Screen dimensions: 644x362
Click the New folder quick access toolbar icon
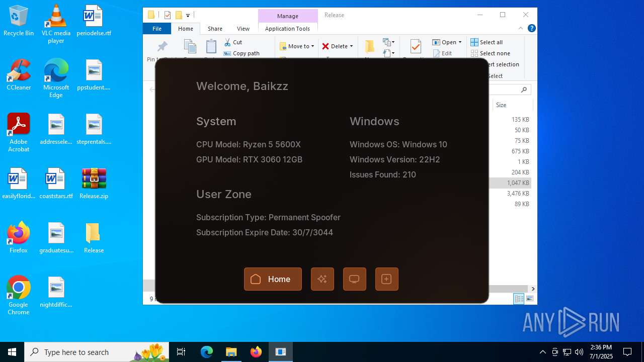pyautogui.click(x=178, y=15)
